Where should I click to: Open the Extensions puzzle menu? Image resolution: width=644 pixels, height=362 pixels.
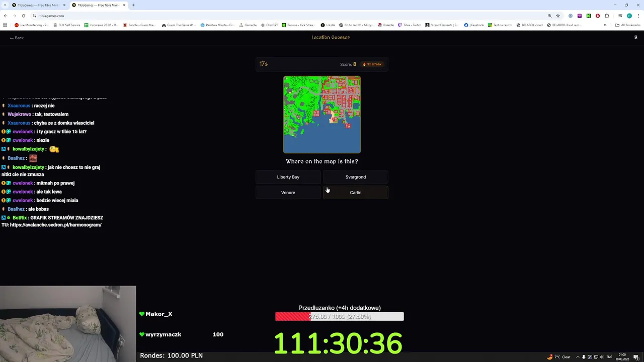[x=607, y=16]
